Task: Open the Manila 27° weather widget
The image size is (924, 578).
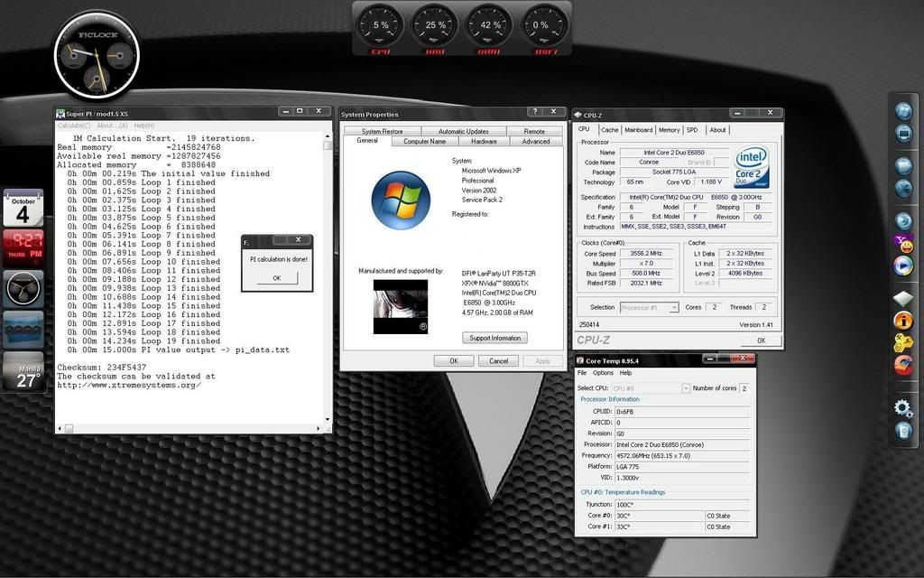Action: [x=23, y=371]
